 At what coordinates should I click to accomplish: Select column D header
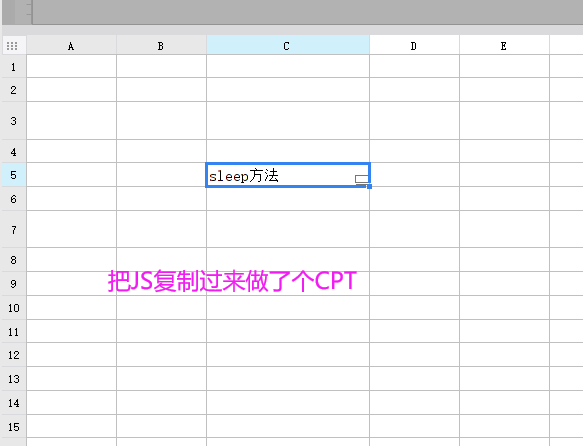[x=414, y=45]
